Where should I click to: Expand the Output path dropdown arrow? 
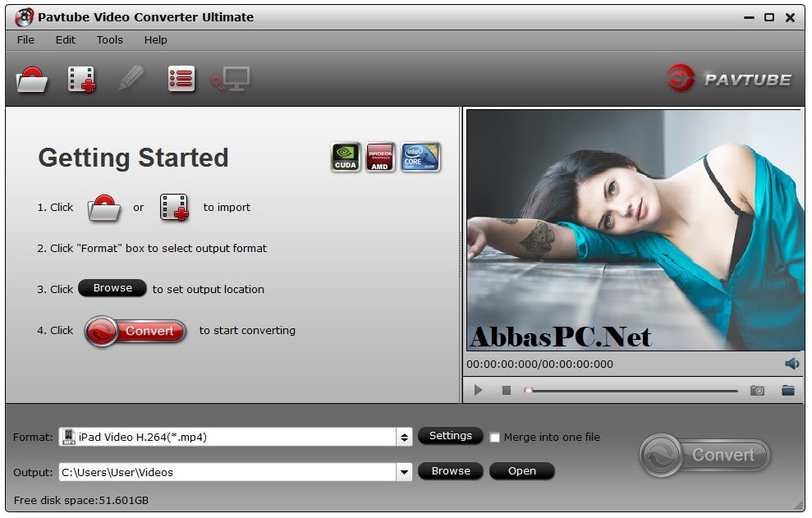click(x=405, y=472)
